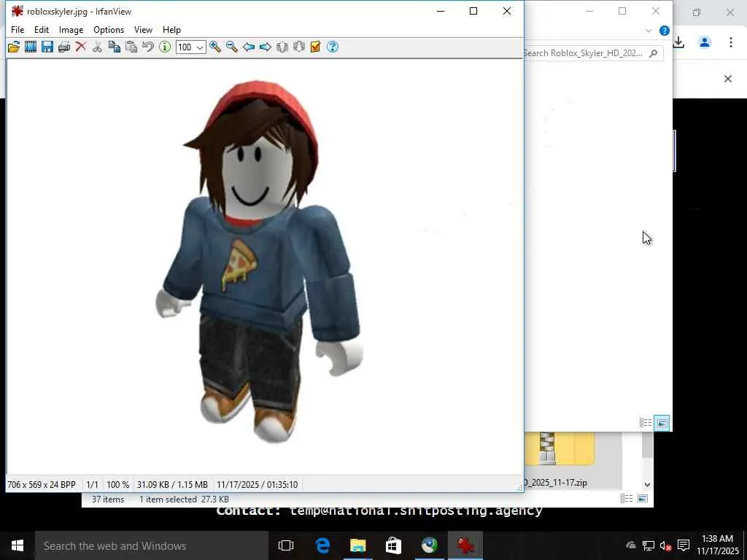Click the Roblox character image in the viewer

[260, 262]
